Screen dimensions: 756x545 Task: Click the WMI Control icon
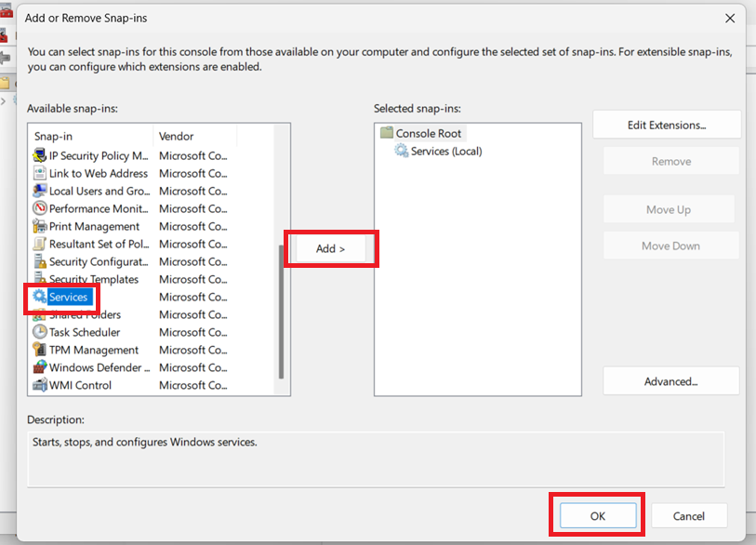40,386
